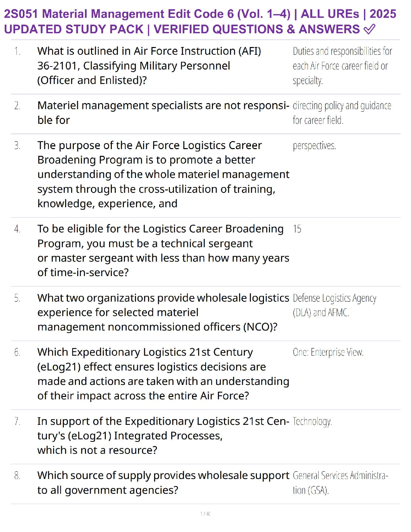
Task: Select the answer 'Duties and responsibilities' text
Action: tap(342, 66)
